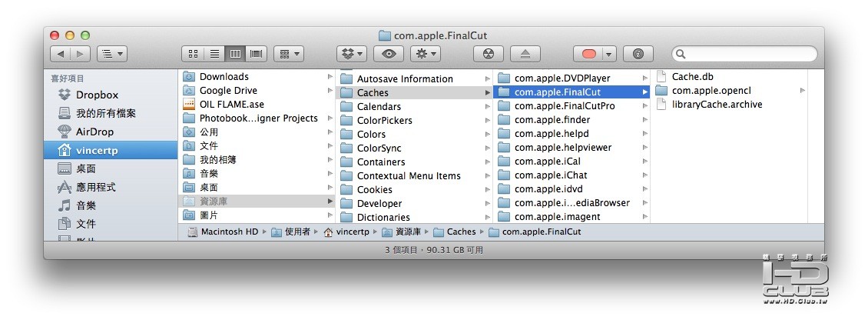
Task: Select the Caches folder in the column
Action: [x=415, y=92]
